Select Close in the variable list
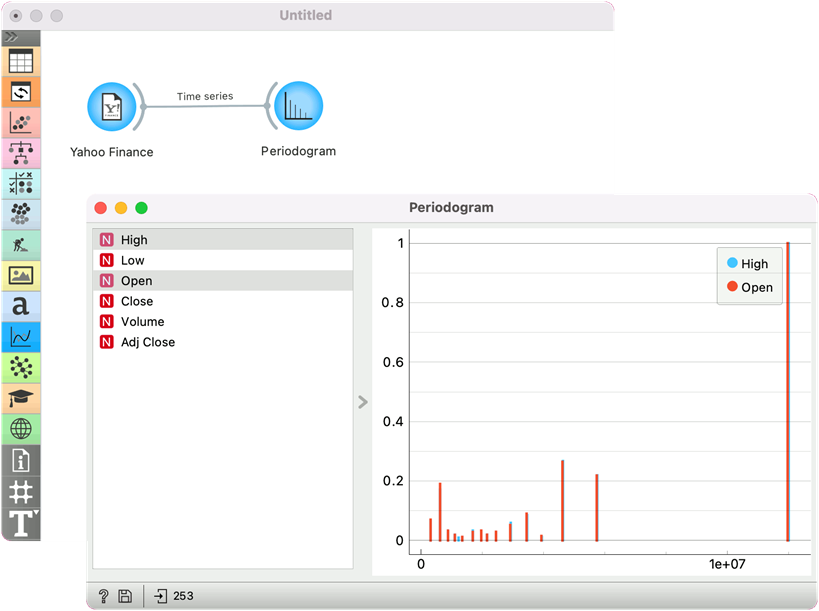This screenshot has height=611, width=819. click(x=223, y=301)
